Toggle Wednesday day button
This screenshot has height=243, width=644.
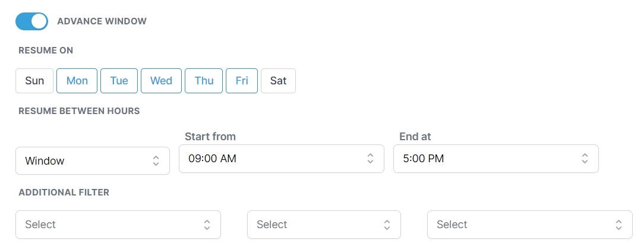[x=161, y=81]
